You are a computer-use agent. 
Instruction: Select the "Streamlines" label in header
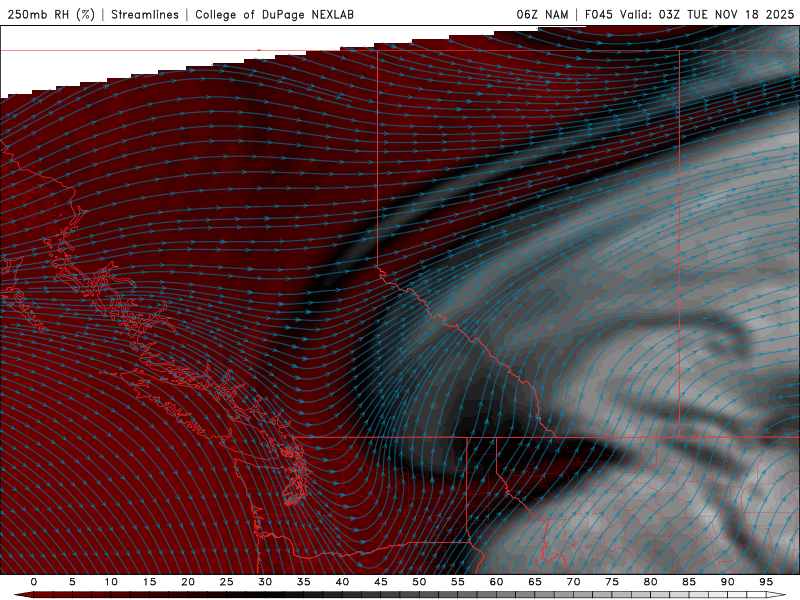coord(145,14)
